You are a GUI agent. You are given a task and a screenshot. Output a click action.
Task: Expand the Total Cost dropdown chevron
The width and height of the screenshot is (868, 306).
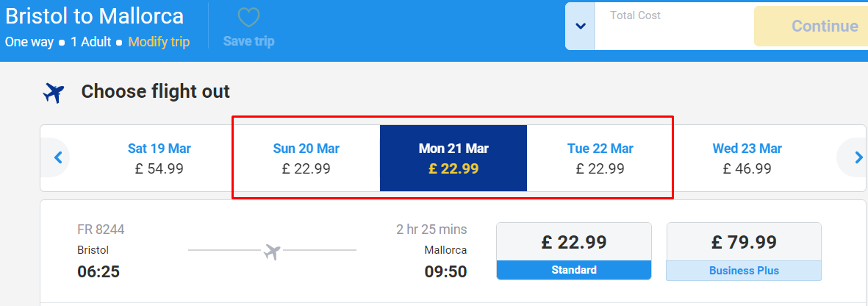580,26
